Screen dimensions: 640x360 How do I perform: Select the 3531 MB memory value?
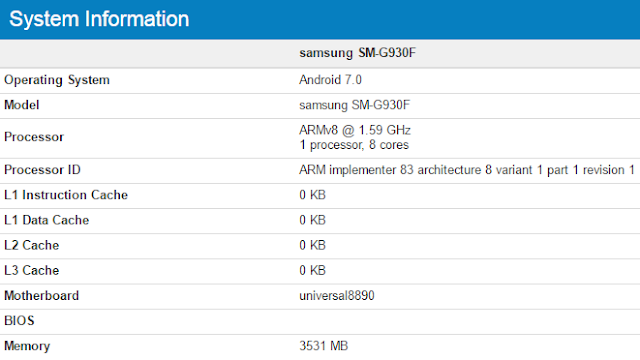pyautogui.click(x=324, y=346)
